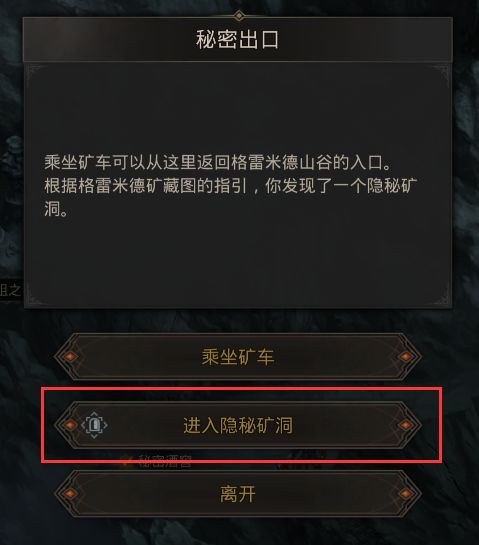Click the diamond ornament above the title bar
This screenshot has height=545, width=479.
click(x=238, y=16)
